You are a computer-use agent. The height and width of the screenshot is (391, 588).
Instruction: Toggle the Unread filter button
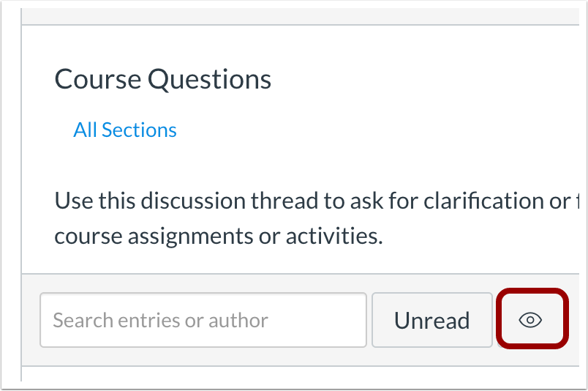(432, 320)
